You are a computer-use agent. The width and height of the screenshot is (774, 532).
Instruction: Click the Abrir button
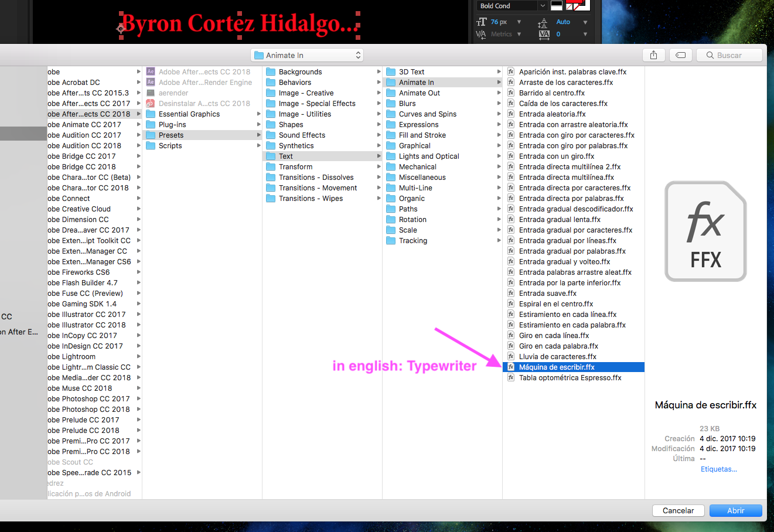[x=736, y=510]
